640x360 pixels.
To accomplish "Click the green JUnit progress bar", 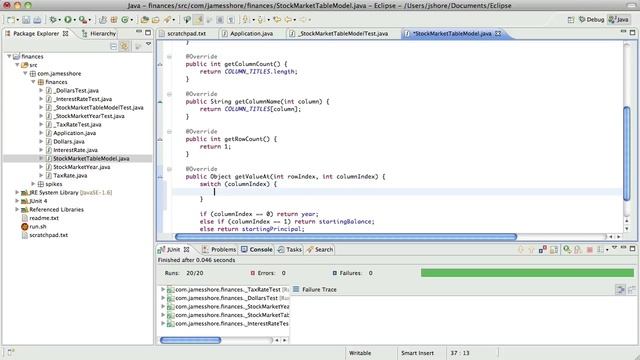I will 527,273.
